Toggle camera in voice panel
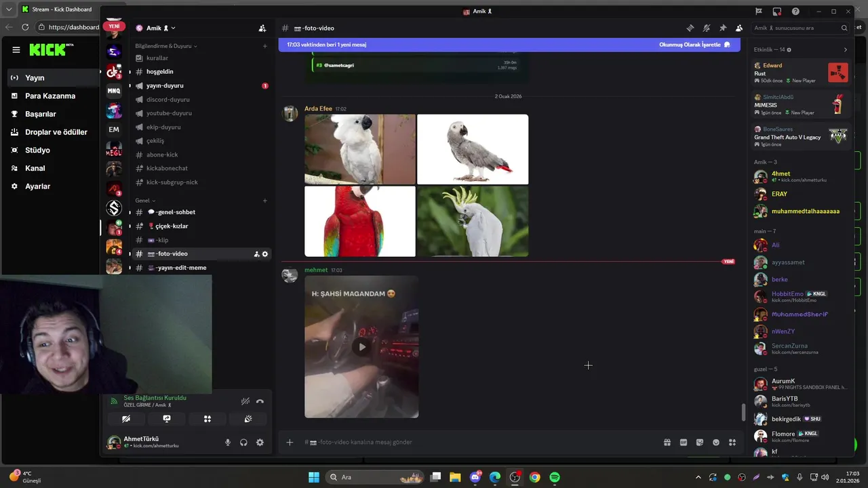The width and height of the screenshot is (868, 488). 126,419
